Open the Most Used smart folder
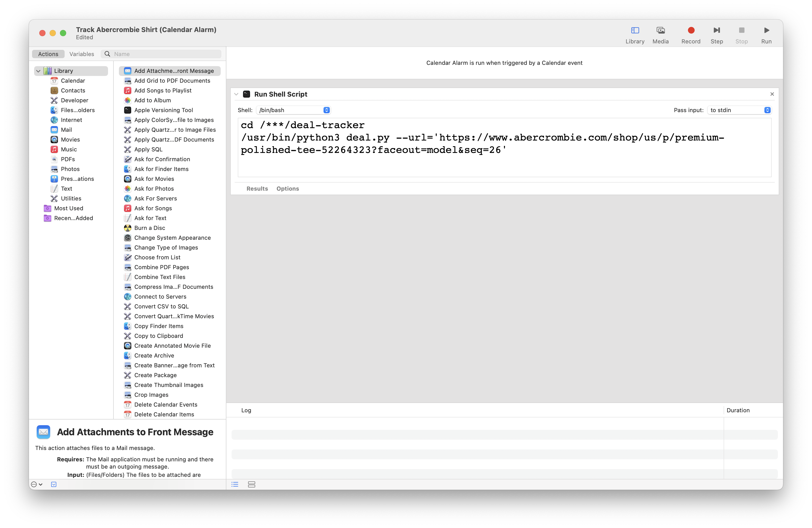Viewport: 812px width, 528px height. 68,208
